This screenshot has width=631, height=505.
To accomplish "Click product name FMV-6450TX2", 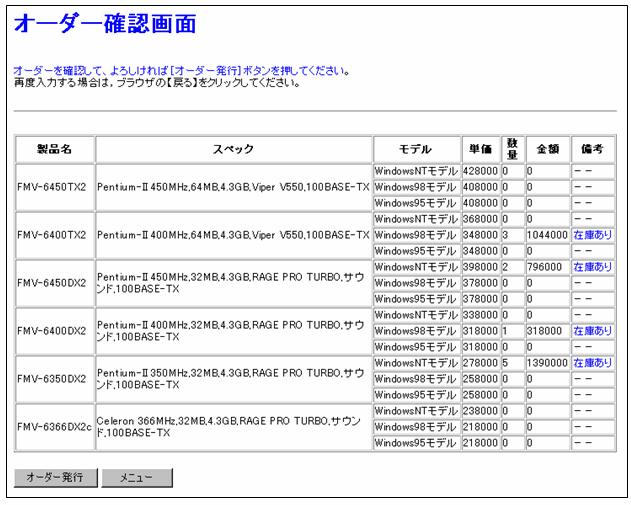I will 52,188.
